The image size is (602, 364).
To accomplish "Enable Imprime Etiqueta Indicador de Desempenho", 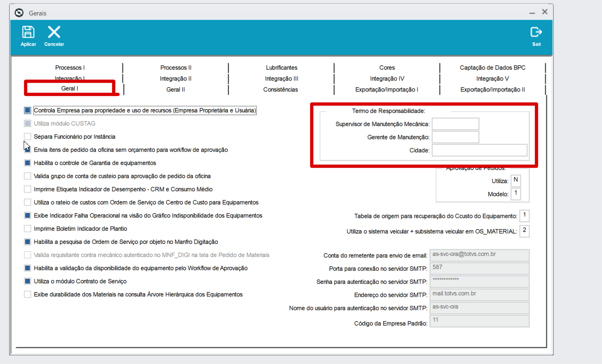I will pos(28,189).
